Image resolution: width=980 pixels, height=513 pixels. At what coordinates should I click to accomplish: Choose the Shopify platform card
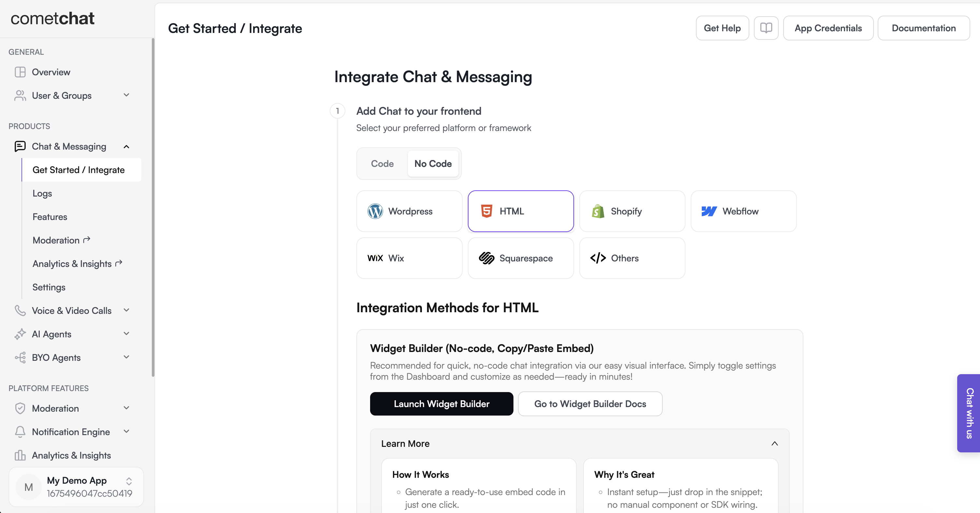[x=632, y=211]
